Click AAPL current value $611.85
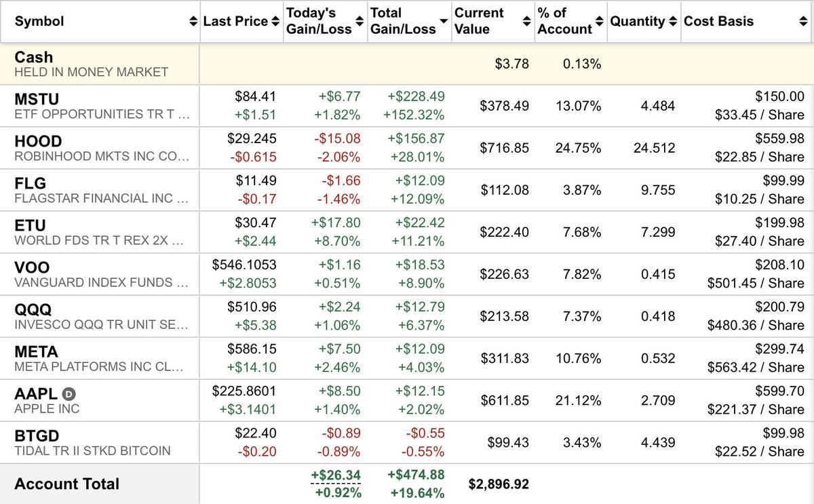This screenshot has height=504, width=814. pyautogui.click(x=505, y=400)
